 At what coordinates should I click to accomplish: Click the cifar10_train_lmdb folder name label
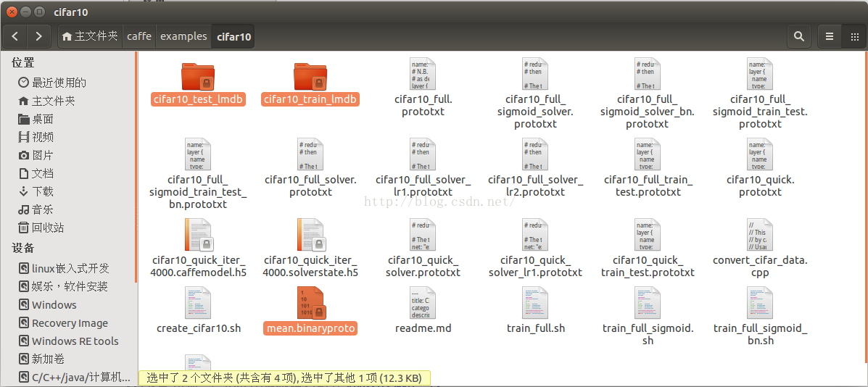(x=310, y=99)
